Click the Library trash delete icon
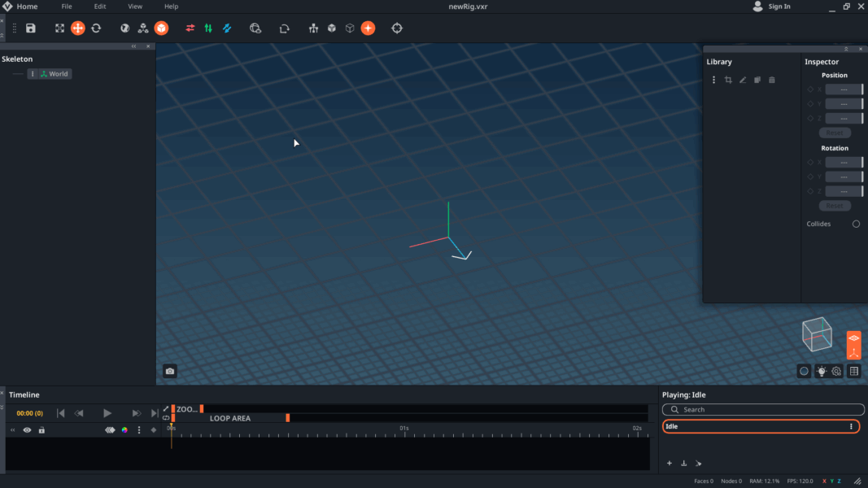The image size is (868, 488). pyautogui.click(x=772, y=81)
